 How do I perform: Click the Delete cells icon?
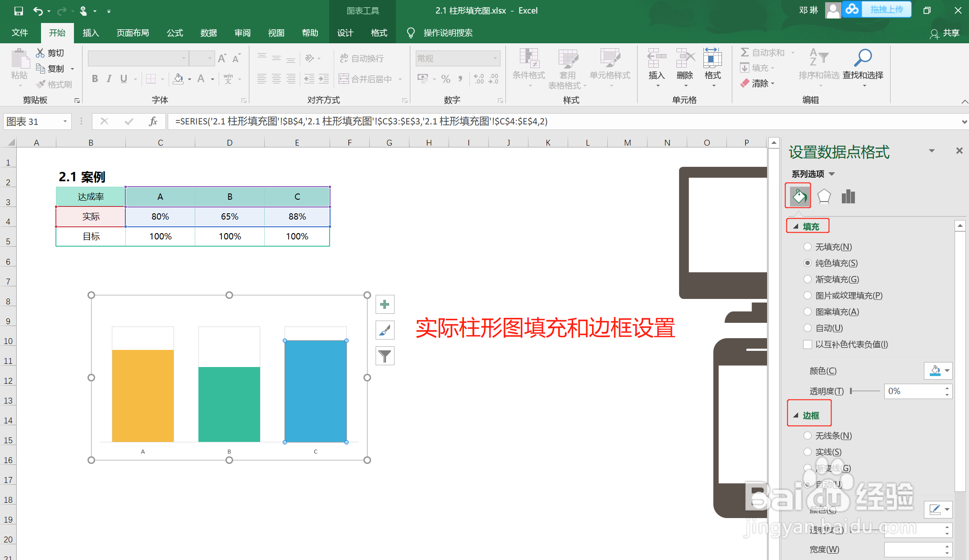[685, 58]
